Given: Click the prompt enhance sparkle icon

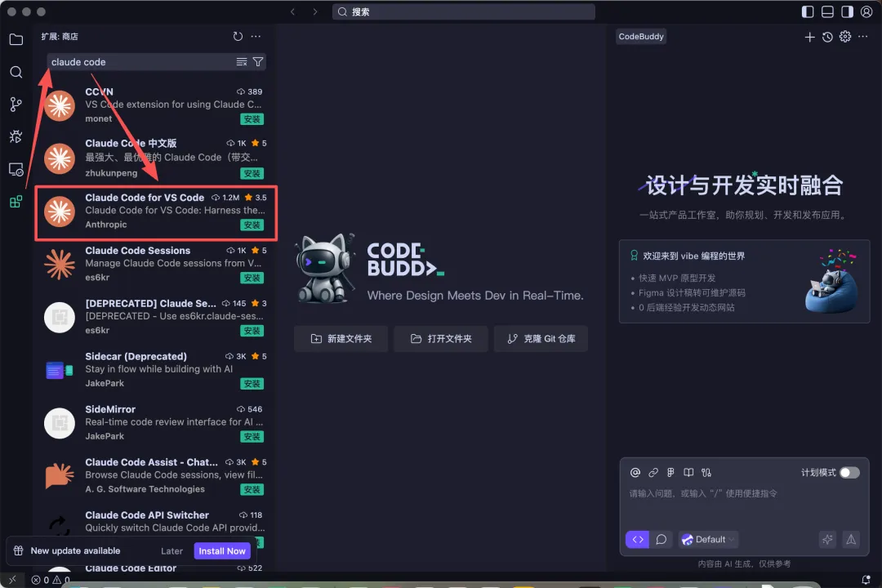Looking at the screenshot, I should 827,540.
